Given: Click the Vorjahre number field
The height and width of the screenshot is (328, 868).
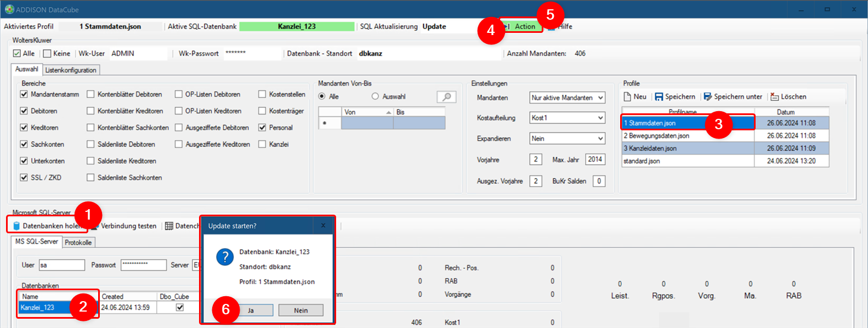Looking at the screenshot, I should pos(536,159).
